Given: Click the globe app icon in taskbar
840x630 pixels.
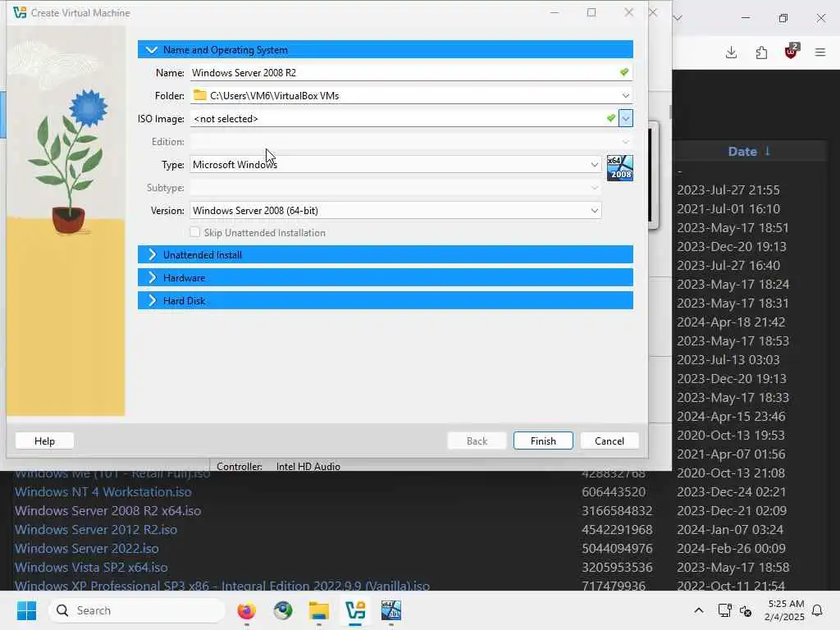Looking at the screenshot, I should (x=283, y=610).
